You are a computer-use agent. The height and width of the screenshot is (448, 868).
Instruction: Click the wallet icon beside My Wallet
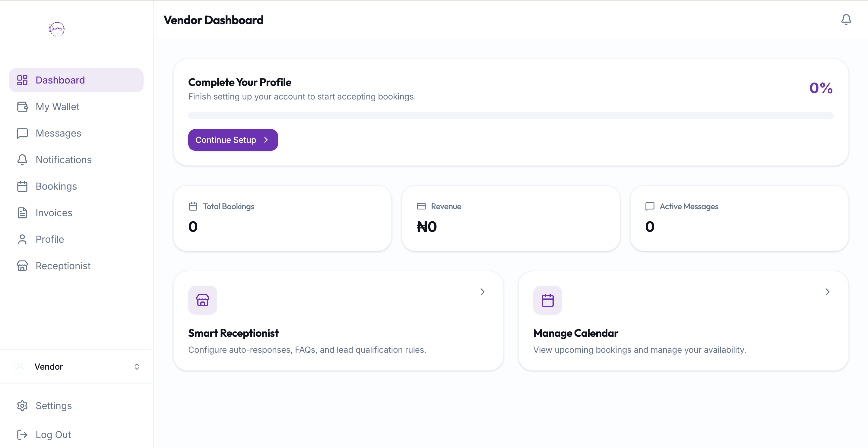click(22, 107)
